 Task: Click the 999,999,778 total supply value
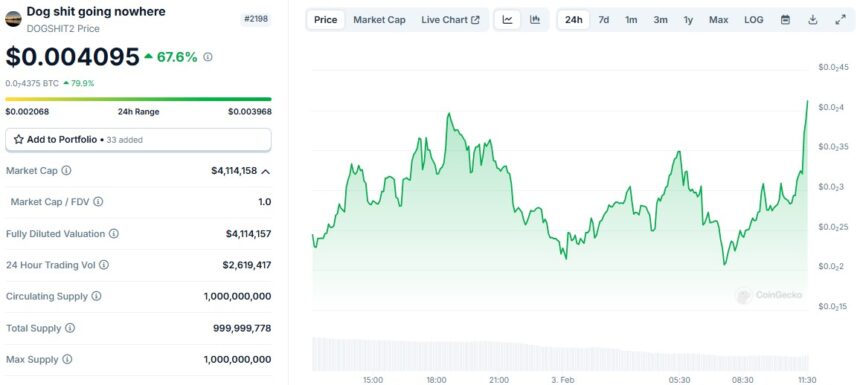coord(242,329)
